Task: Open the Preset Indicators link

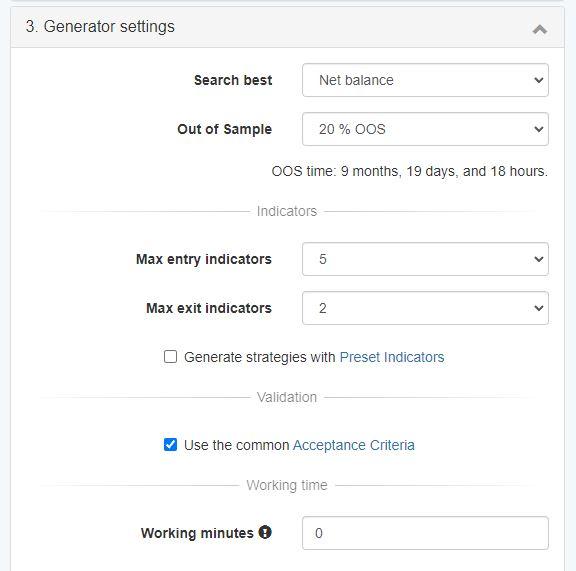Action: pos(392,357)
